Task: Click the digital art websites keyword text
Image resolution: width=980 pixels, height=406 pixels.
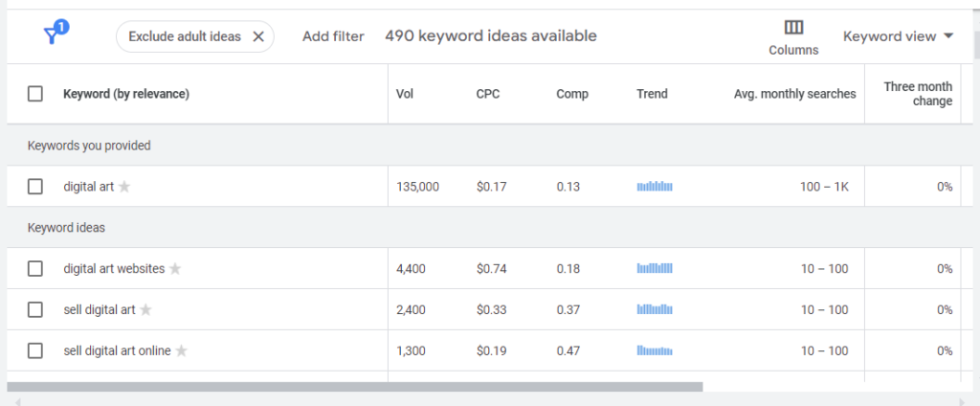Action: click(x=114, y=269)
